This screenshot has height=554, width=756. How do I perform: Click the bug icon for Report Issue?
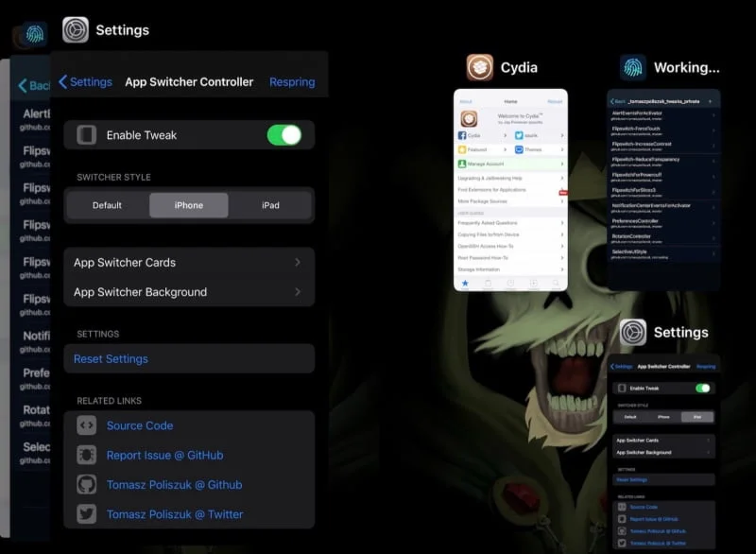(x=87, y=455)
